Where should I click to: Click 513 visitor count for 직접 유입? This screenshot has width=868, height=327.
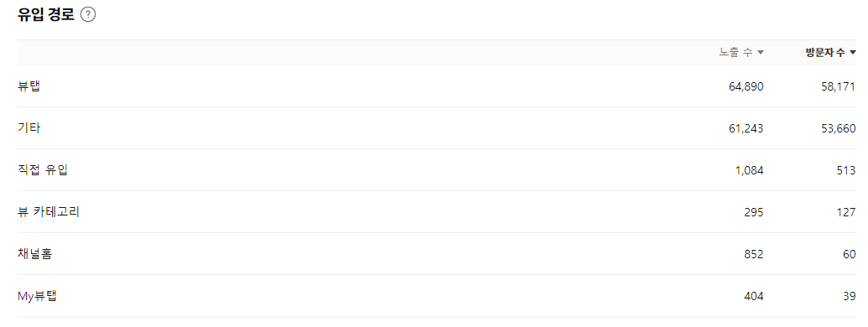pyautogui.click(x=846, y=170)
